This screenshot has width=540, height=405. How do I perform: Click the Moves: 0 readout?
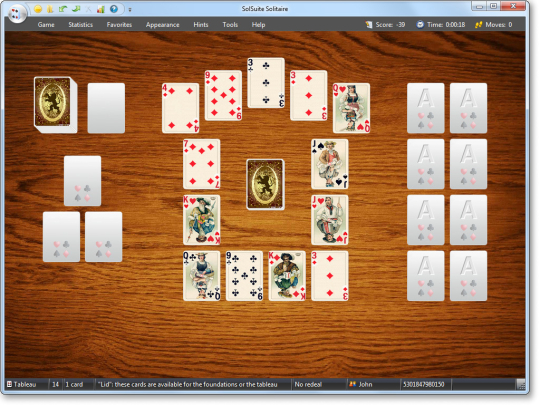499,25
